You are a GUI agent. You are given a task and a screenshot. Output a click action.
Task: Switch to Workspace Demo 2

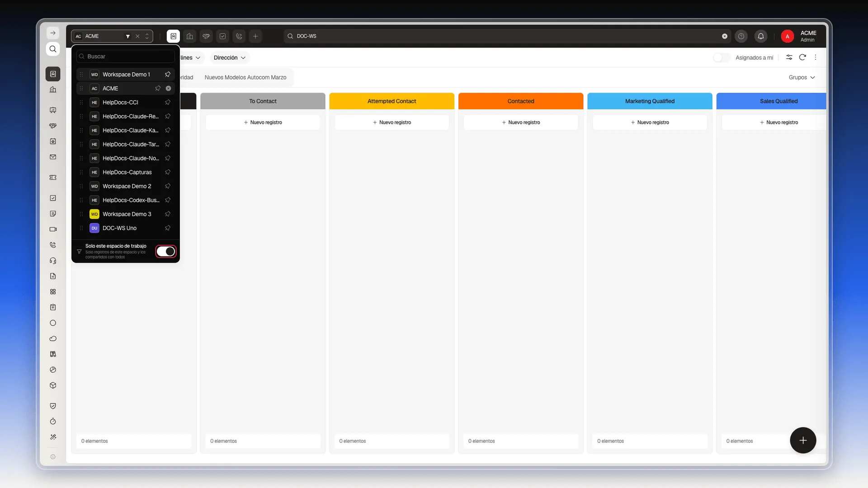[126, 186]
